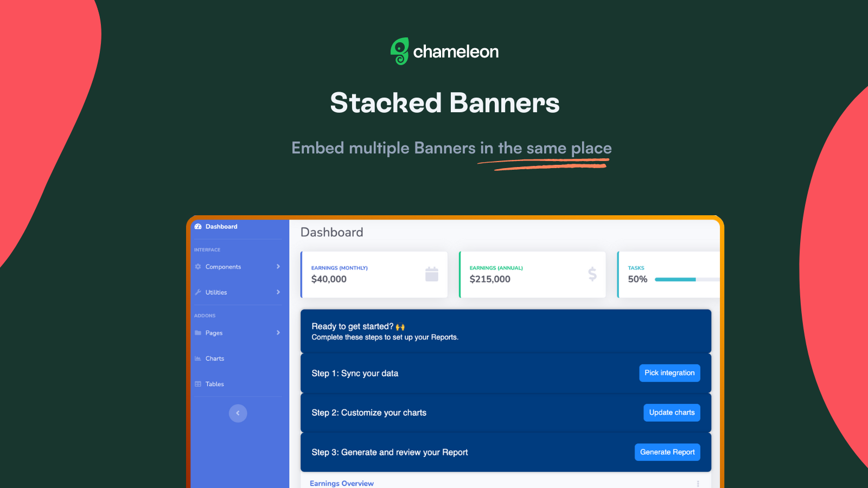Click 'Step 3: Generate and review your Report'

click(x=390, y=453)
